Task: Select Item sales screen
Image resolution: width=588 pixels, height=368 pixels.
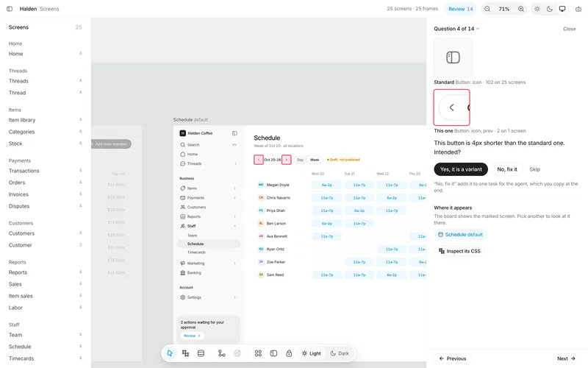Action: pyautogui.click(x=45, y=296)
